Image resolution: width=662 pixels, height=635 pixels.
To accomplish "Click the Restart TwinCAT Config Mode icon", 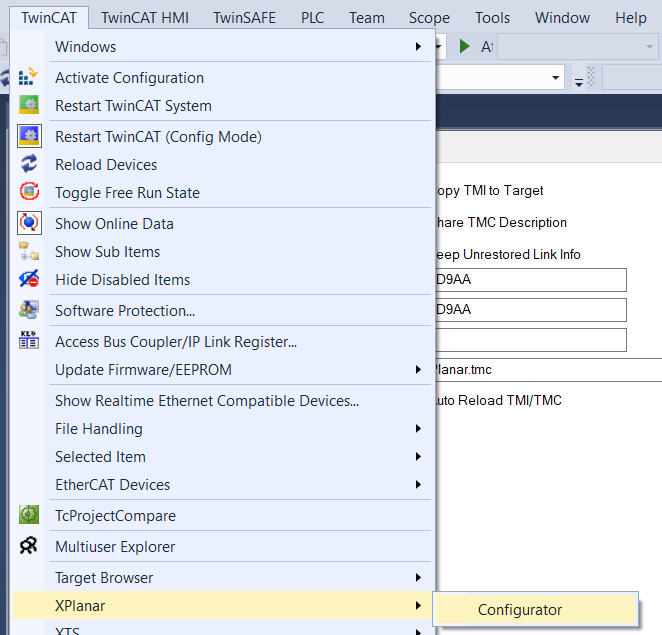I will [x=29, y=136].
